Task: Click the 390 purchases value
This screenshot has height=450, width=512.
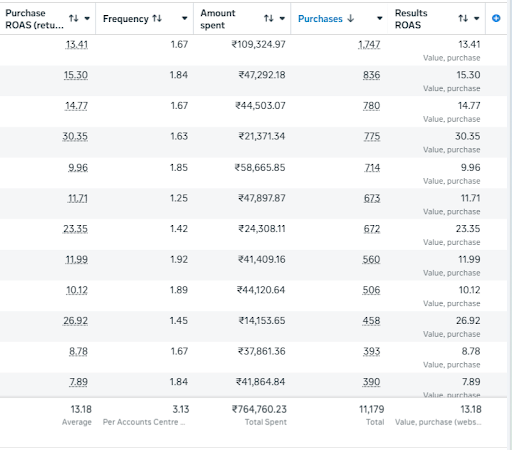Action: (371, 382)
